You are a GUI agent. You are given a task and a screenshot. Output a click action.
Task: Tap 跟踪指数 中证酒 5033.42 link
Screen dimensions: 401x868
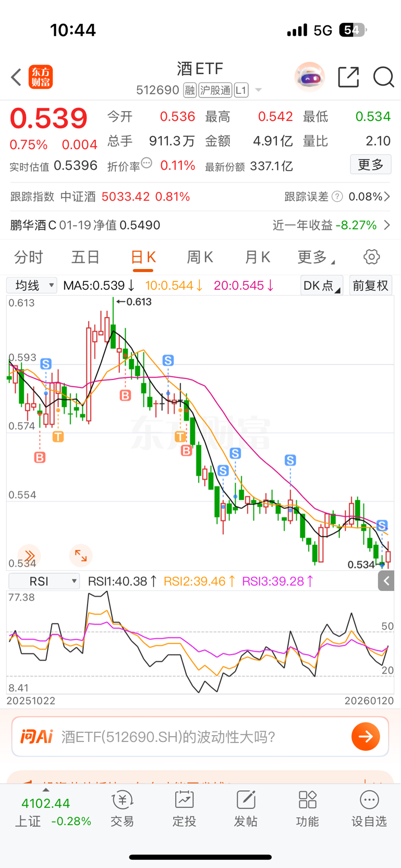[x=100, y=197]
